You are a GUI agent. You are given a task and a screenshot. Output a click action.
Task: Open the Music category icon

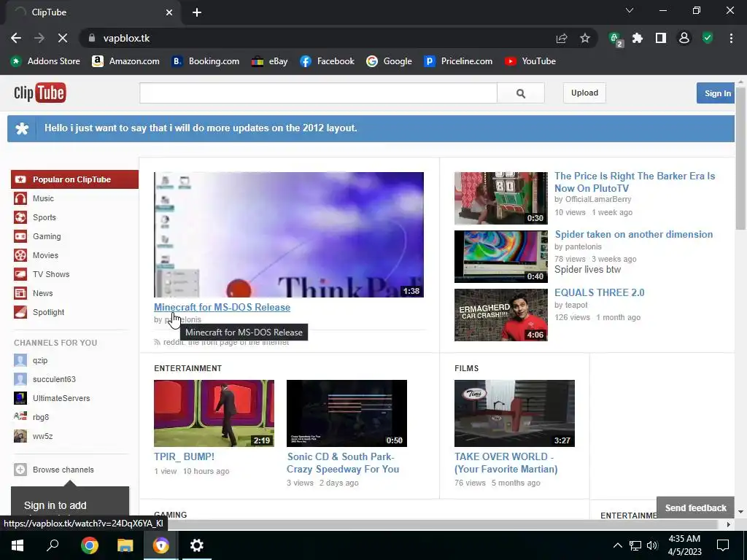[20, 198]
